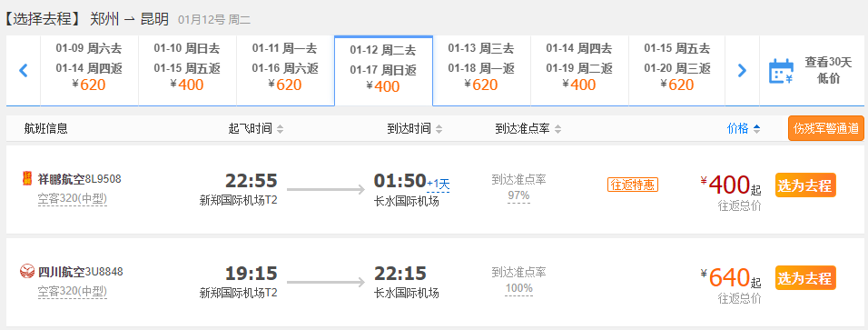This screenshot has height=330, width=868.
Task: Click the 往返特惠 round-trip deal tag
Action: (633, 185)
